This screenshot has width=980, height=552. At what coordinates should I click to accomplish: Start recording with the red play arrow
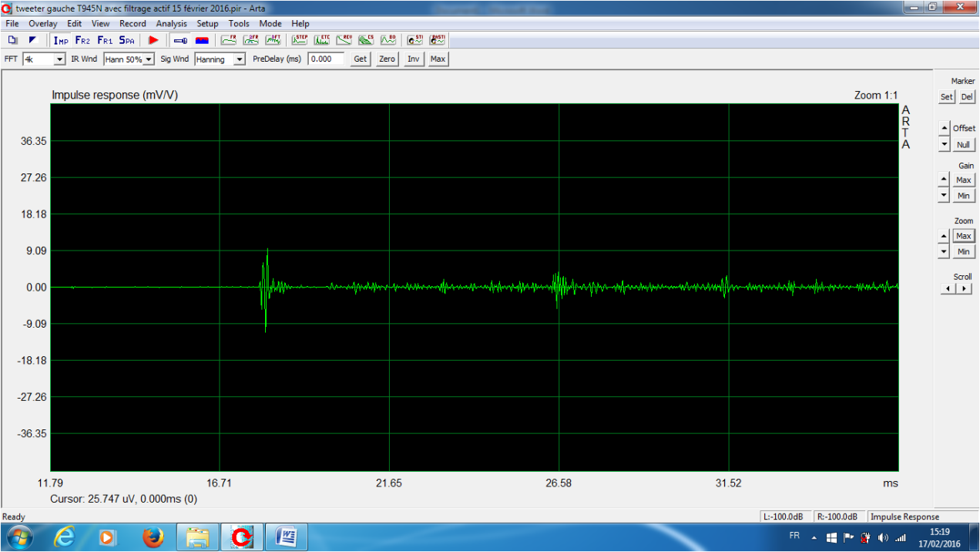click(x=153, y=40)
